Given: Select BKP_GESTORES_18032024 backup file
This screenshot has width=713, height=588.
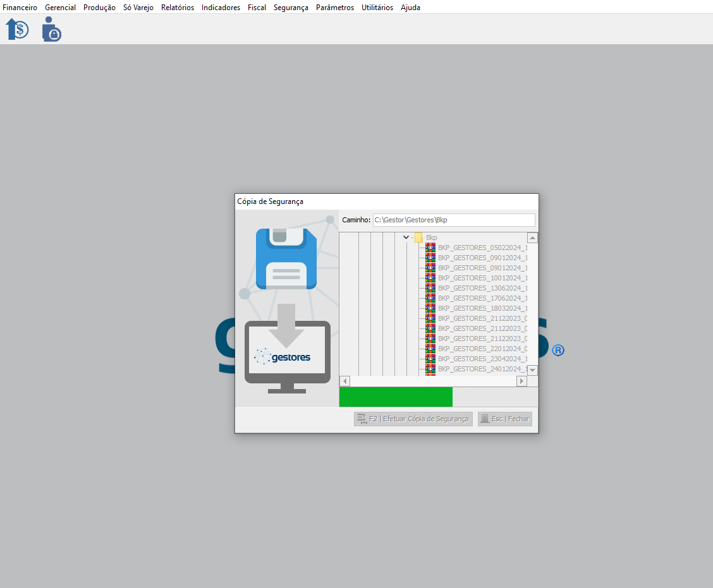Looking at the screenshot, I should tap(482, 308).
